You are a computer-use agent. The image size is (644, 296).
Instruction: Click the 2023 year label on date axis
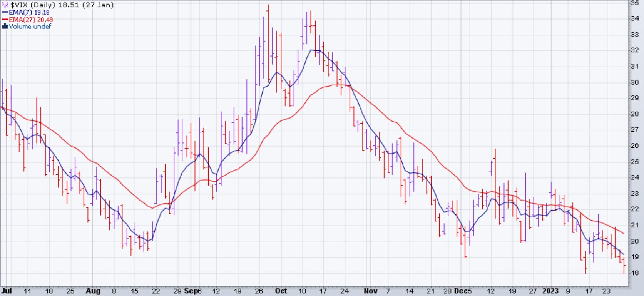coord(550,291)
